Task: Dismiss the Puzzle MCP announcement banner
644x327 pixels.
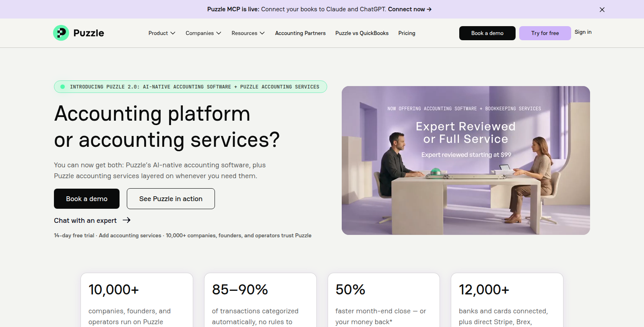Action: coord(602,10)
